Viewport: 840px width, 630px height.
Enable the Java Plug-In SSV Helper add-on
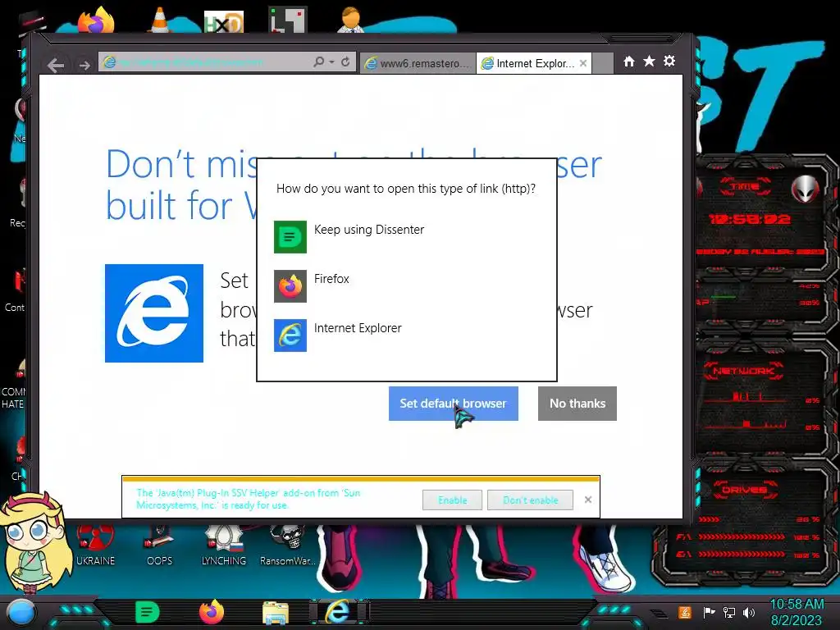tap(452, 500)
